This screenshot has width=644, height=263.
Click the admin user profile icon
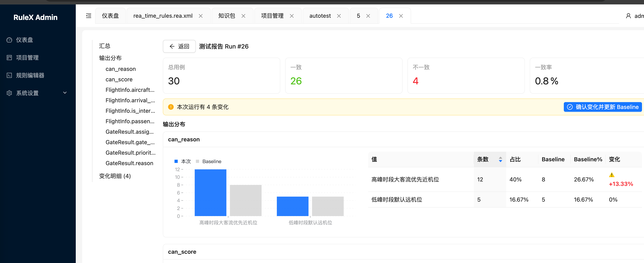[629, 16]
